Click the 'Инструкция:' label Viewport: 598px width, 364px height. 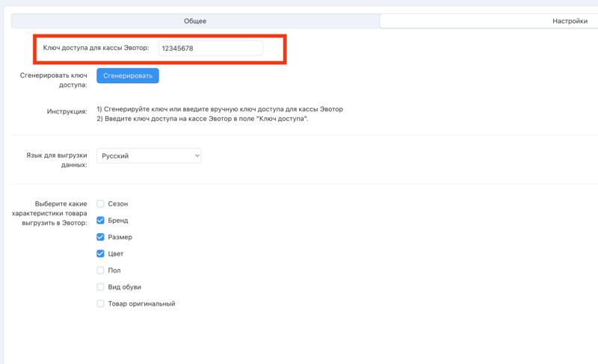click(67, 111)
